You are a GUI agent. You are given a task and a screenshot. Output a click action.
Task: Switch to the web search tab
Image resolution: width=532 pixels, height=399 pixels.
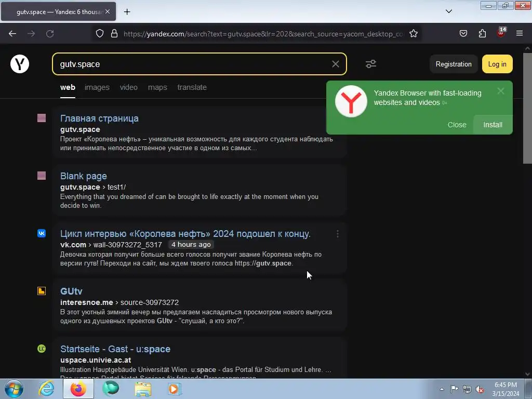[68, 87]
